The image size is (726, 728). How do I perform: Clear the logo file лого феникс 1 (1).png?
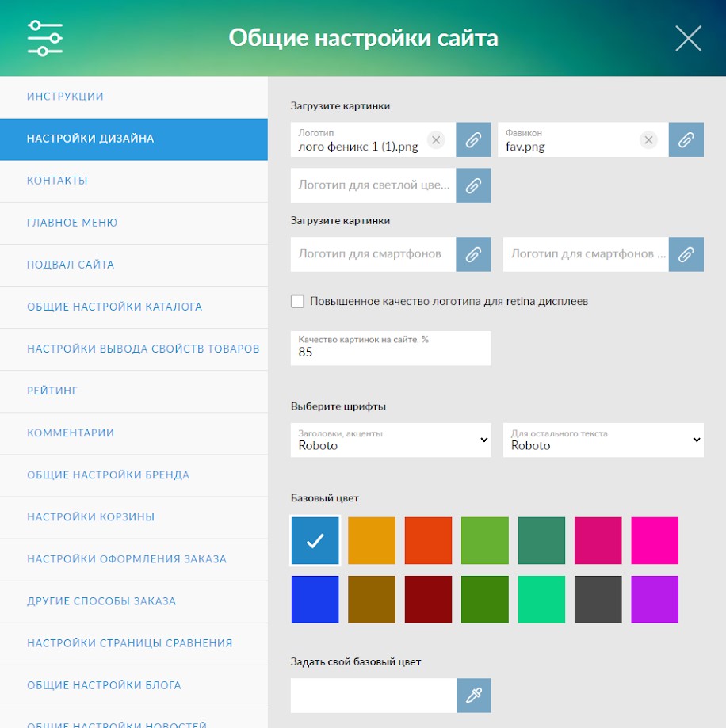tap(435, 140)
